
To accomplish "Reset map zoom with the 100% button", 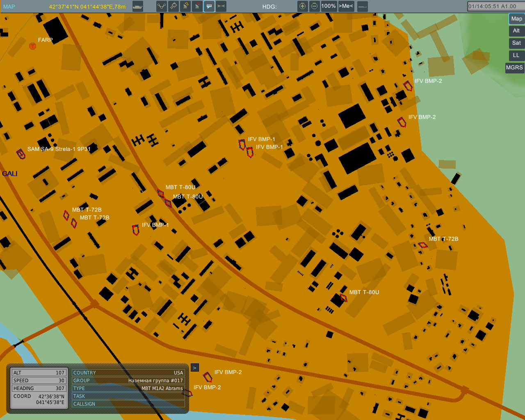I will point(329,6).
